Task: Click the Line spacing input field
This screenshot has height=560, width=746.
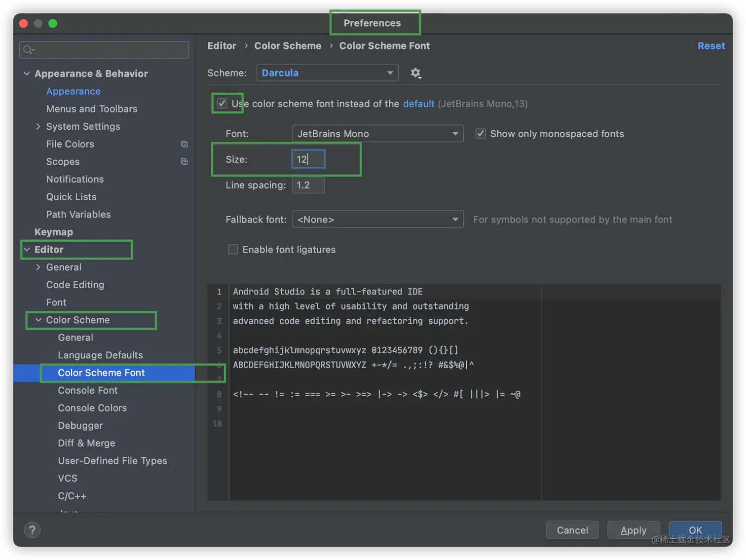Action: point(308,185)
